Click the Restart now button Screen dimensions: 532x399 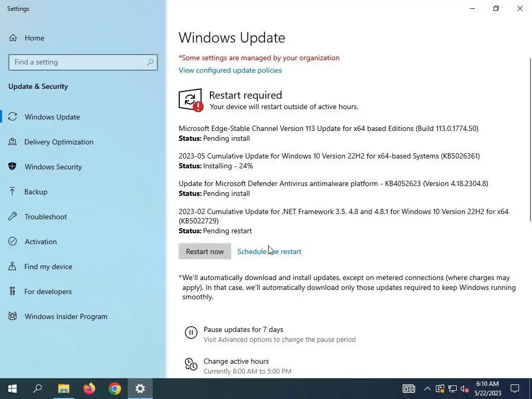point(205,251)
